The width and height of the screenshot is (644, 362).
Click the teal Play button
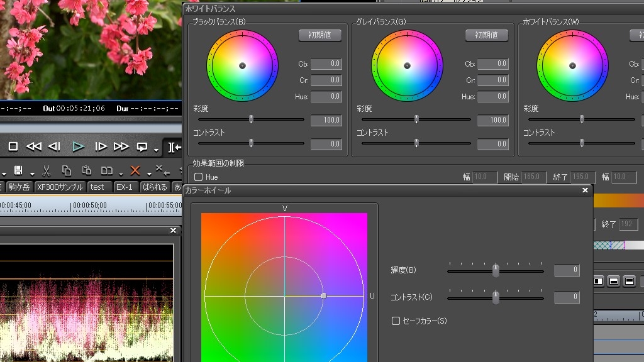click(78, 146)
